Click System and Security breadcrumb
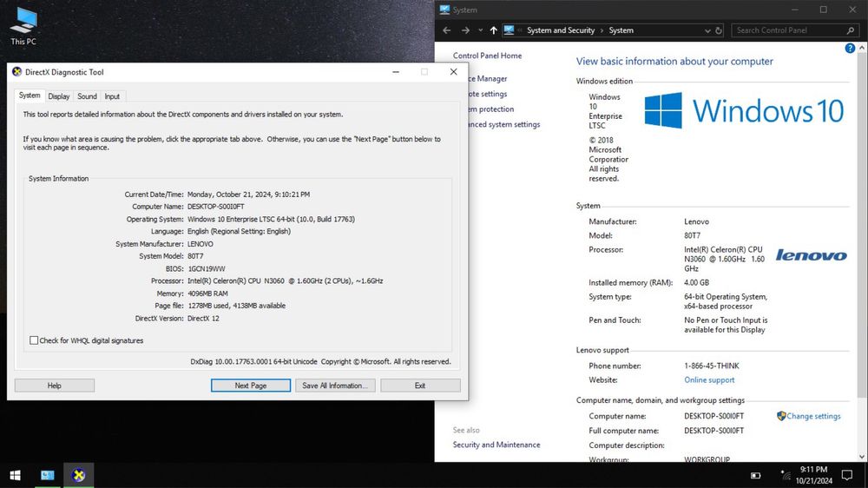The height and width of the screenshot is (488, 868). tap(560, 30)
